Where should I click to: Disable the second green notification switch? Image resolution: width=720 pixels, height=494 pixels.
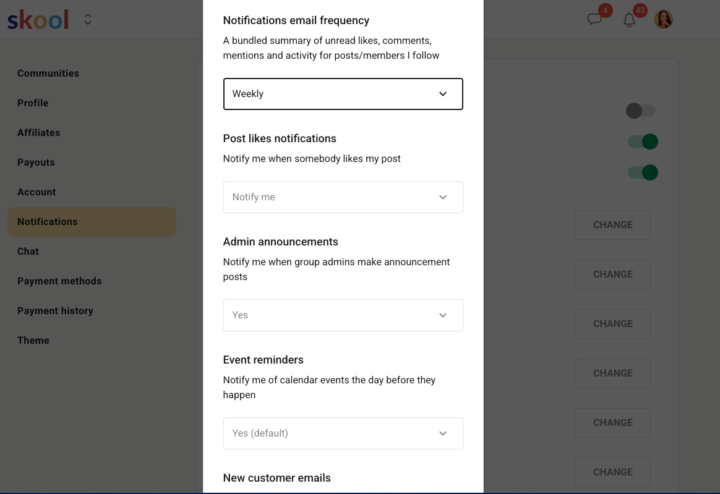tap(642, 142)
